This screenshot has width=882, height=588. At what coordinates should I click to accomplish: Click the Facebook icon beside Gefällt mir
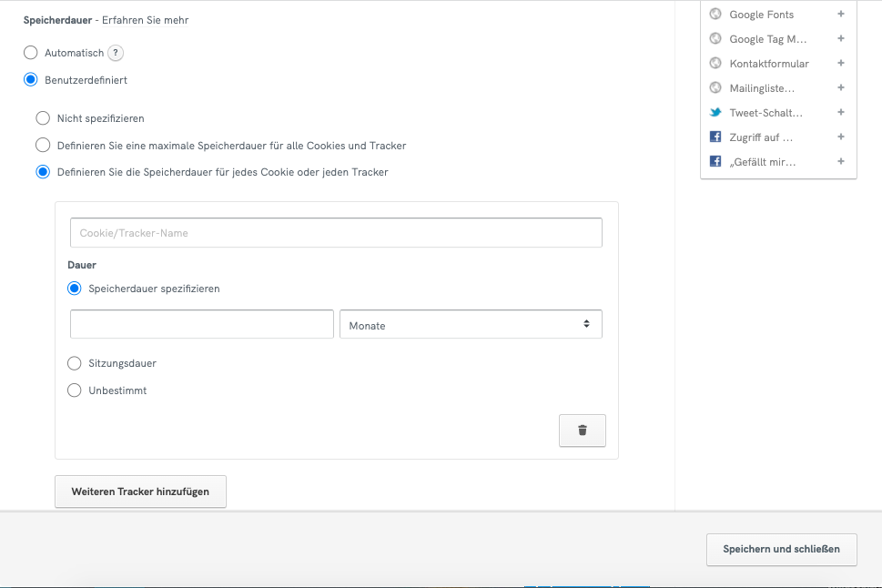(x=715, y=162)
